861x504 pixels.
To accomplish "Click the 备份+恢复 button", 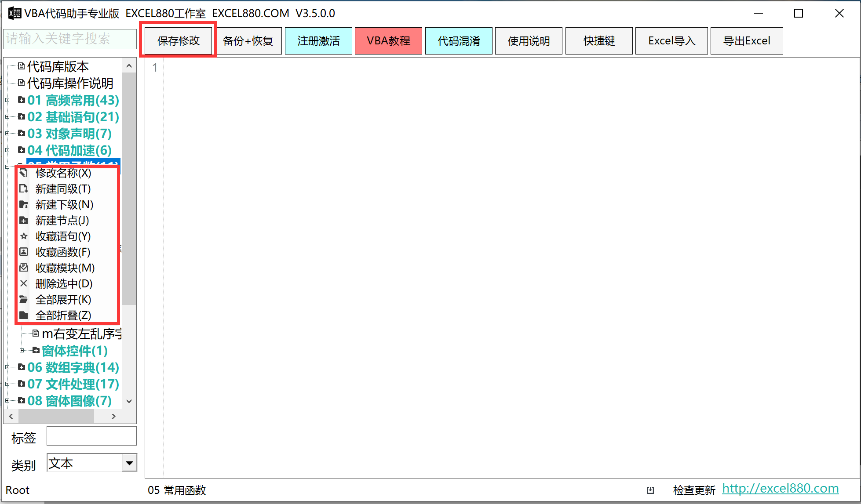I will coord(248,41).
